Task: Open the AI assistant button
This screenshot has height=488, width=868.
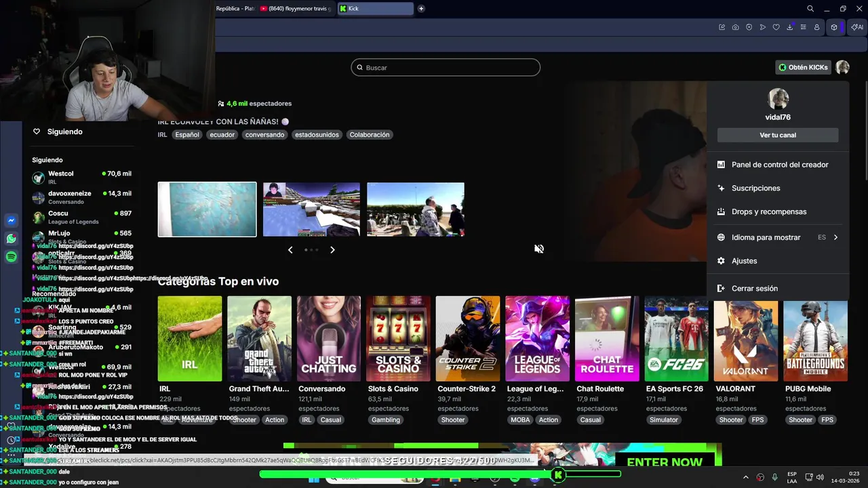Action: pyautogui.click(x=857, y=27)
